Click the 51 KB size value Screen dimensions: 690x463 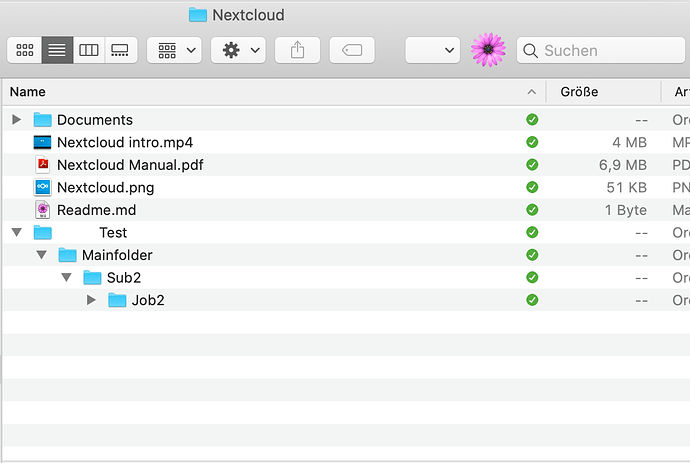[627, 187]
